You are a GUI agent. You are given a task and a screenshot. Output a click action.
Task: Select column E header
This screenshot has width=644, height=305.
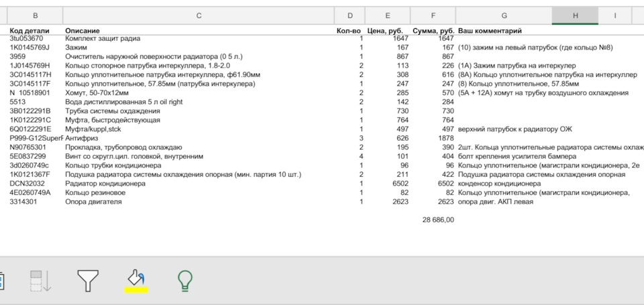(x=388, y=15)
